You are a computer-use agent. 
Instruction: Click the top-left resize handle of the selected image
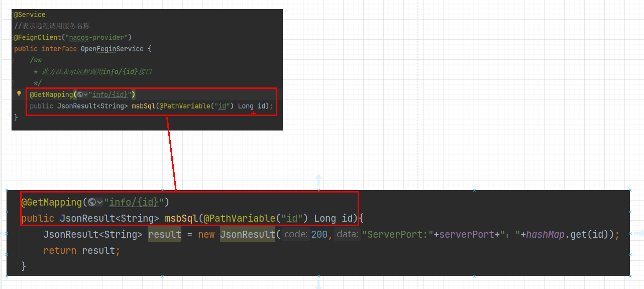coord(7,190)
